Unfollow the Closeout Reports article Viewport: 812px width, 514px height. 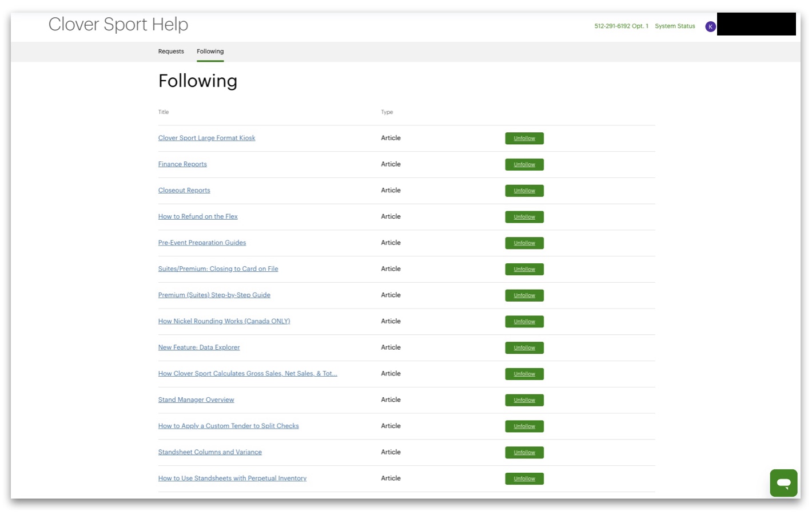[x=524, y=191]
